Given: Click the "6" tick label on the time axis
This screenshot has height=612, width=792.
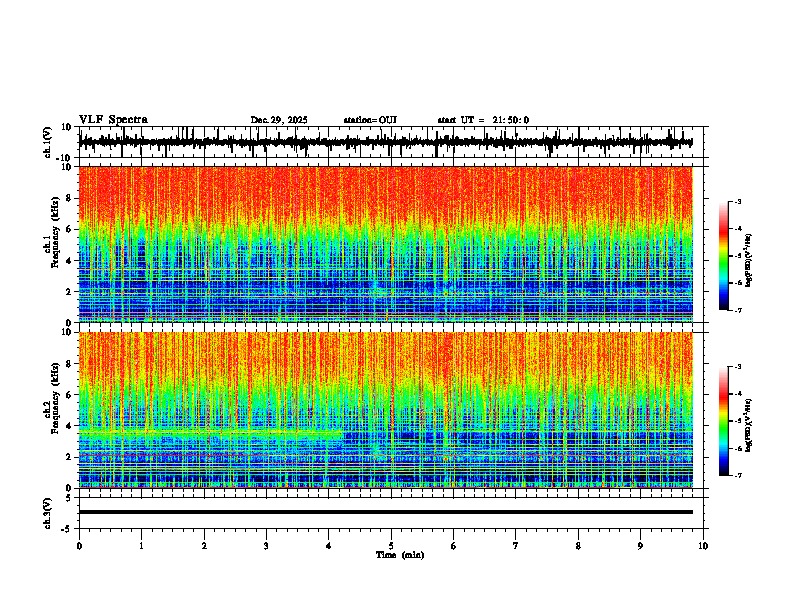Looking at the screenshot, I should 454,546.
